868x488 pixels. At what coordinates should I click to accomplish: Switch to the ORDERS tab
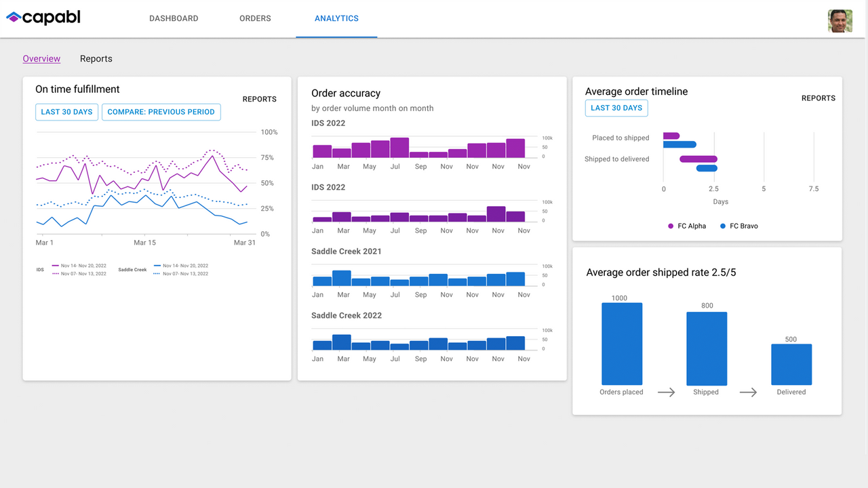point(255,18)
